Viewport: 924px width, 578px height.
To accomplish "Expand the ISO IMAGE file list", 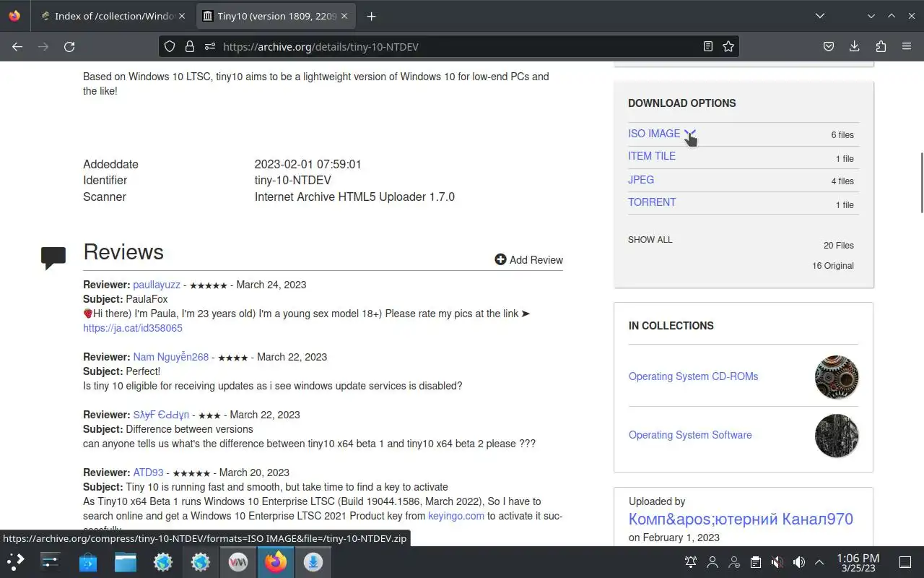I will point(690,134).
